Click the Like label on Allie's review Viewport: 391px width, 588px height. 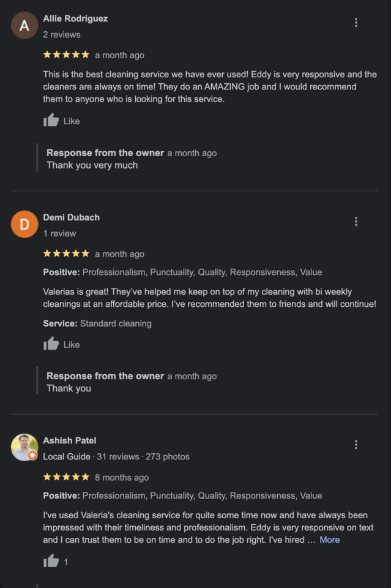tap(72, 121)
